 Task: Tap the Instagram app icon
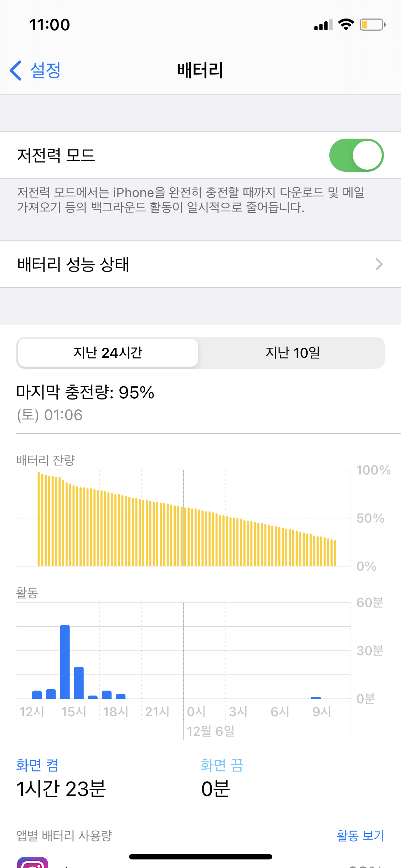click(32, 863)
